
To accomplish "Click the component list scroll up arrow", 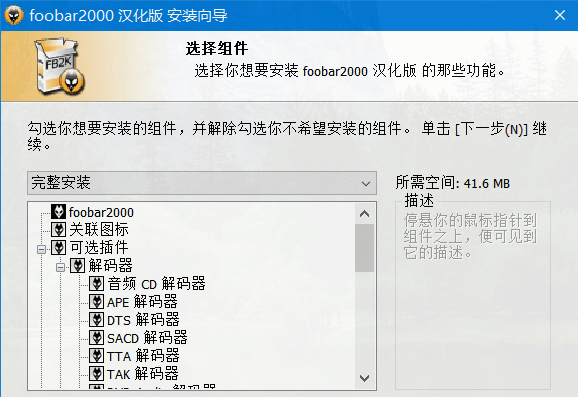I will point(365,214).
